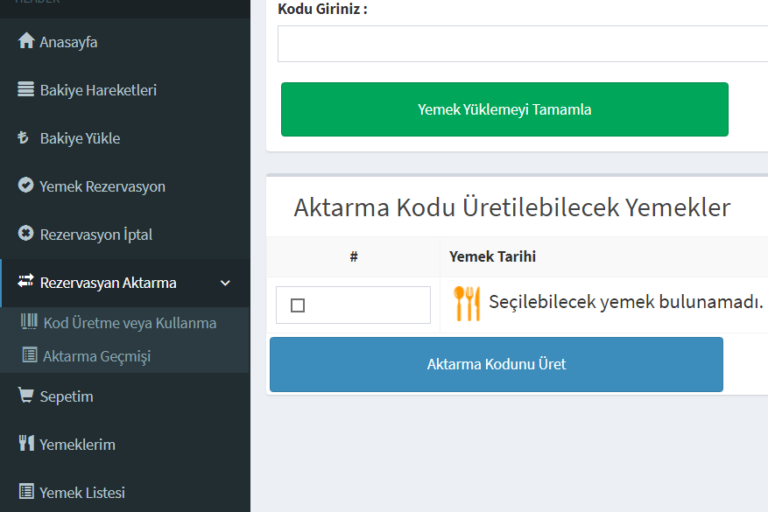This screenshot has width=768, height=512.
Task: Click the # column header
Action: point(353,257)
